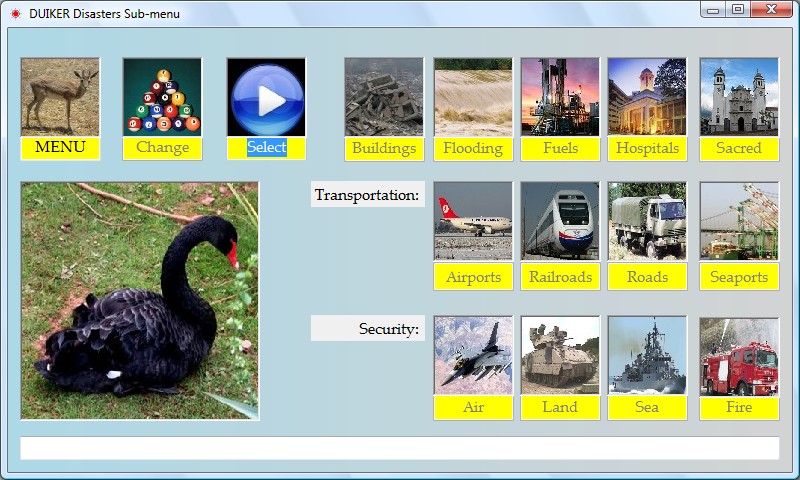Screen dimensions: 800x480
Task: Click the Roads military truck image
Action: click(x=647, y=221)
